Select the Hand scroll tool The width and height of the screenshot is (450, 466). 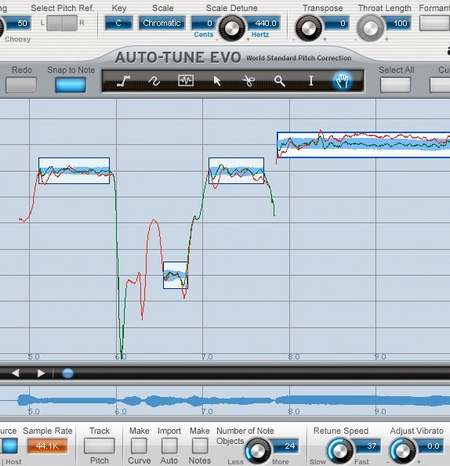[x=342, y=81]
